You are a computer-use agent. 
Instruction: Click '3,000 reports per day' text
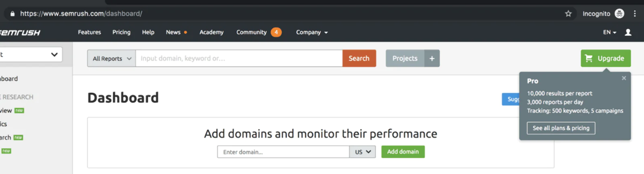(x=555, y=102)
